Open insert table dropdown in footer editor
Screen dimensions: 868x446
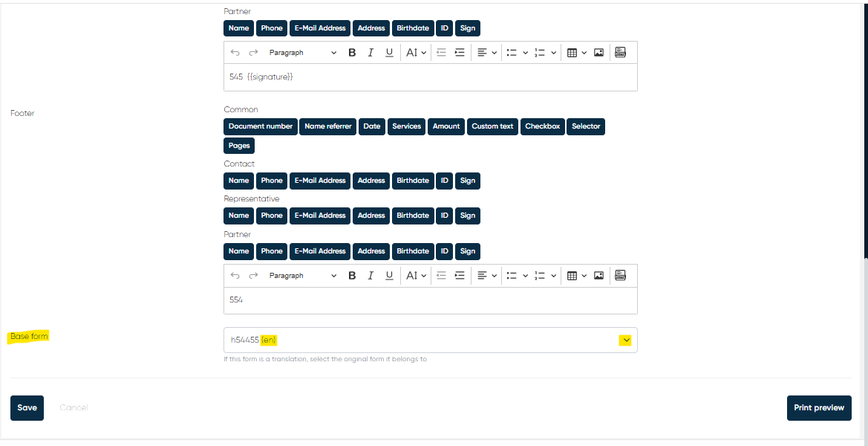point(576,276)
